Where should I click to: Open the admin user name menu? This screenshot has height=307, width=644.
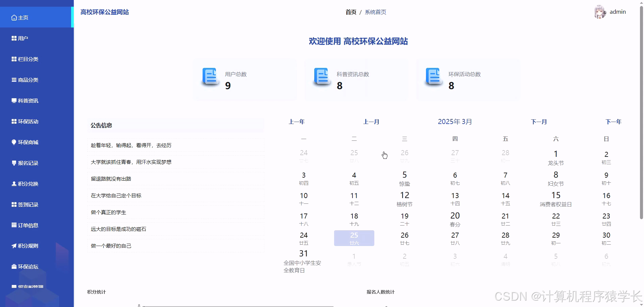point(618,12)
